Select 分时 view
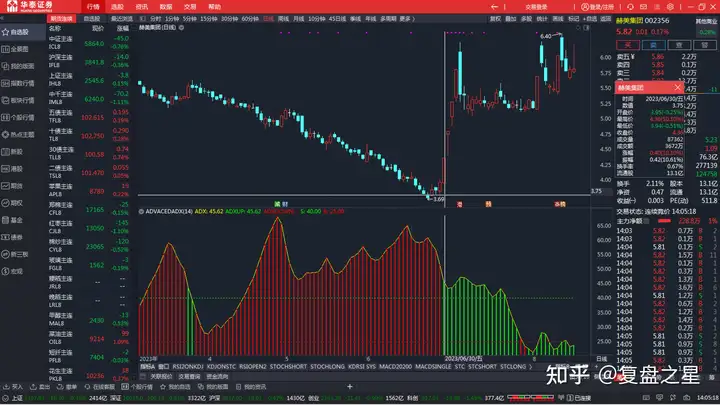This screenshot has width=720, height=405. point(156,19)
